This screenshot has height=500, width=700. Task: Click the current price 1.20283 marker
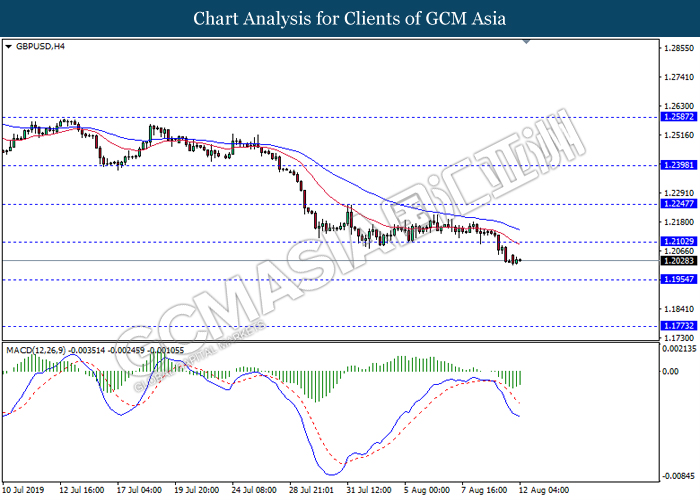678,261
